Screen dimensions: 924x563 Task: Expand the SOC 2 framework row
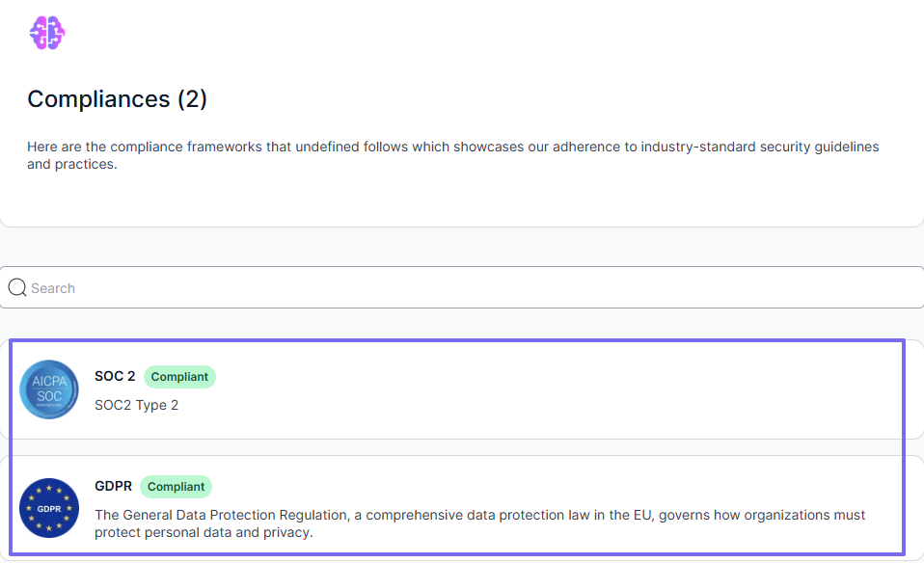coord(463,389)
